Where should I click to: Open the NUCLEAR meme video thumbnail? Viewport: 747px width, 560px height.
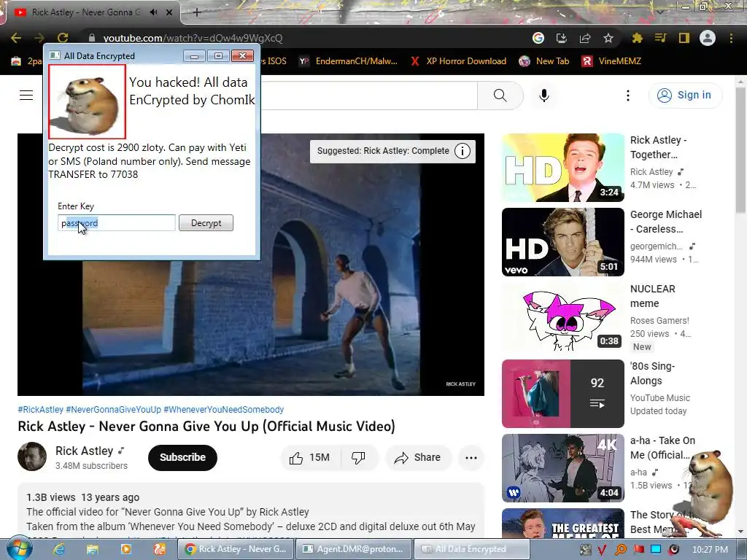coord(562,317)
